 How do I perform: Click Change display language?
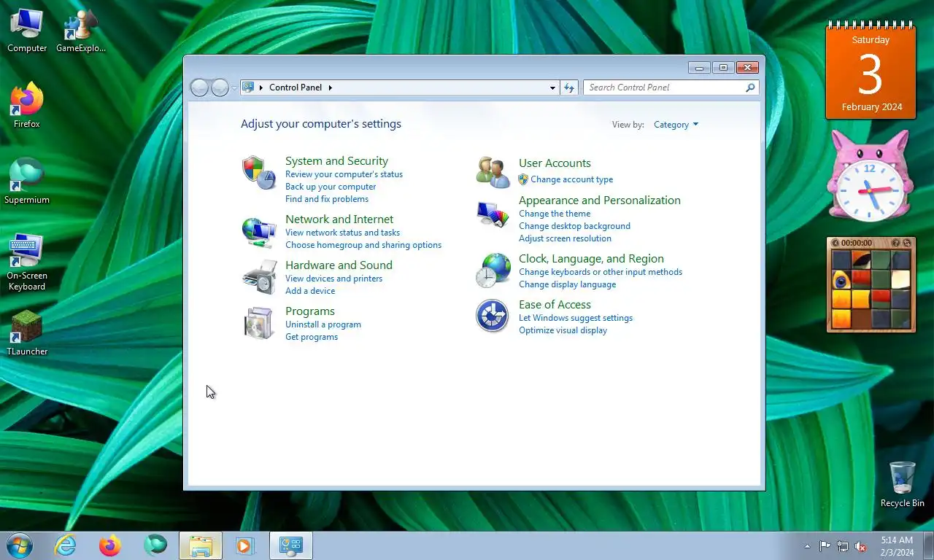coord(567,284)
